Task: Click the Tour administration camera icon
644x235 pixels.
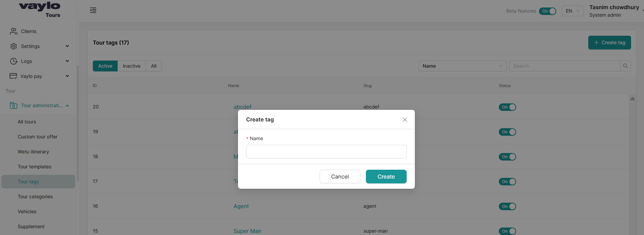Action: click(14, 105)
